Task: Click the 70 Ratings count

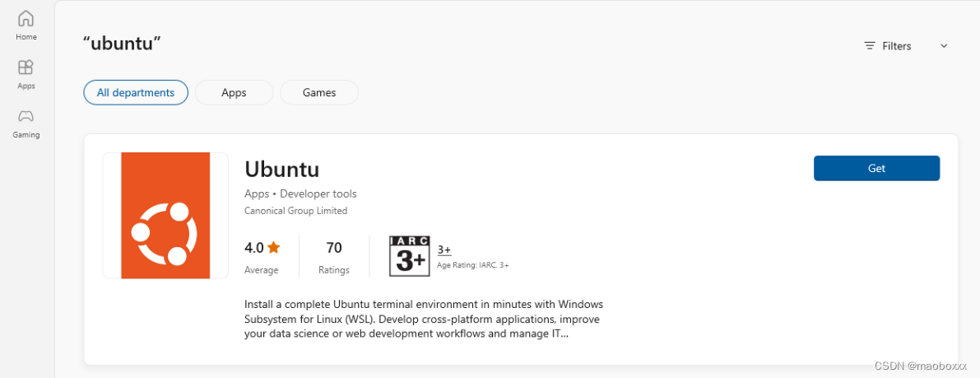Action: click(x=334, y=258)
